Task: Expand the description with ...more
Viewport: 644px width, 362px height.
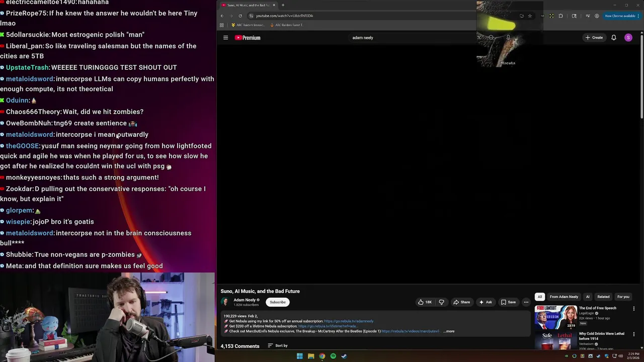Action: 449,331
